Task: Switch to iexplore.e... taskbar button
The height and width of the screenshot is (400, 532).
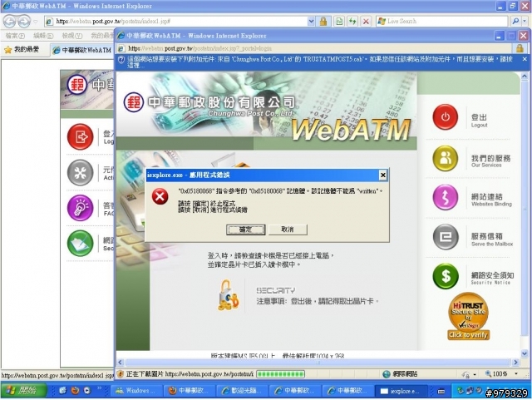Action: [401, 391]
